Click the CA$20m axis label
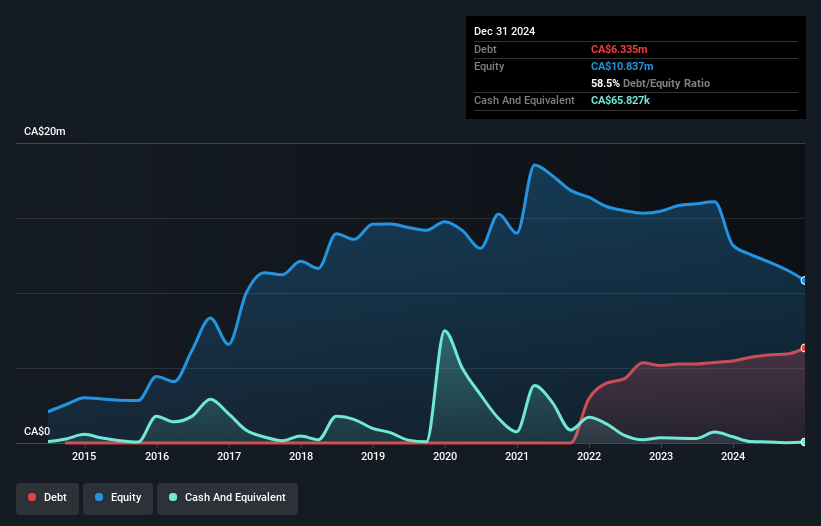Image resolution: width=821 pixels, height=526 pixels. point(45,131)
